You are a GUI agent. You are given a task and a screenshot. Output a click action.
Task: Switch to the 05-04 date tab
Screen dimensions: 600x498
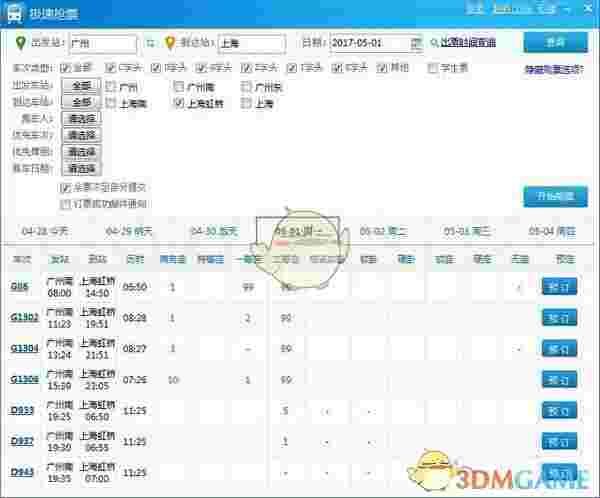552,231
